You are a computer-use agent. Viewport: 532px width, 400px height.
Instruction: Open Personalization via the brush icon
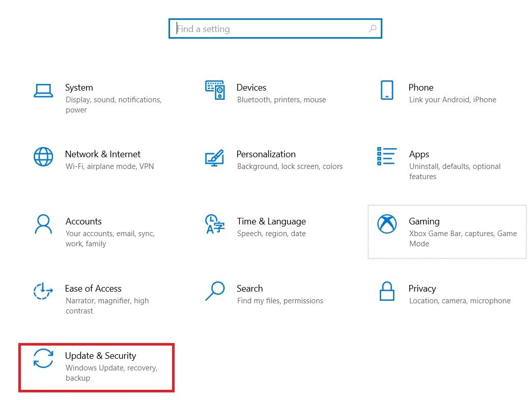pos(215,157)
